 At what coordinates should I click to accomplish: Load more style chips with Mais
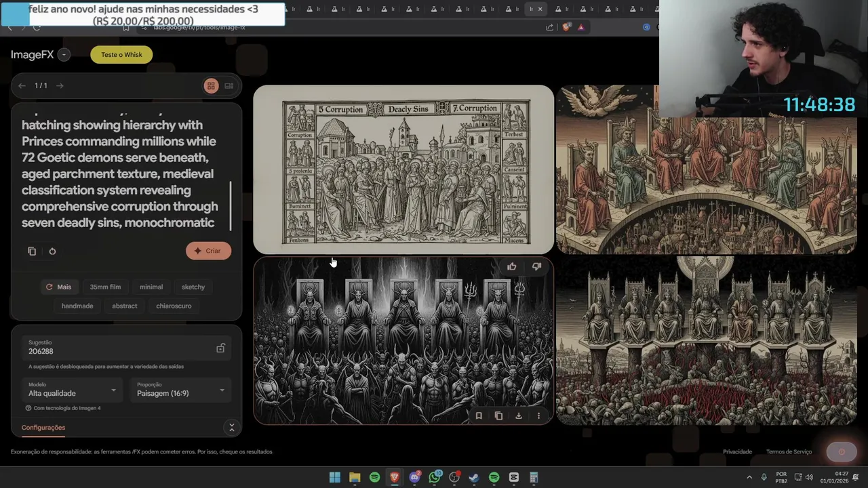(x=58, y=287)
